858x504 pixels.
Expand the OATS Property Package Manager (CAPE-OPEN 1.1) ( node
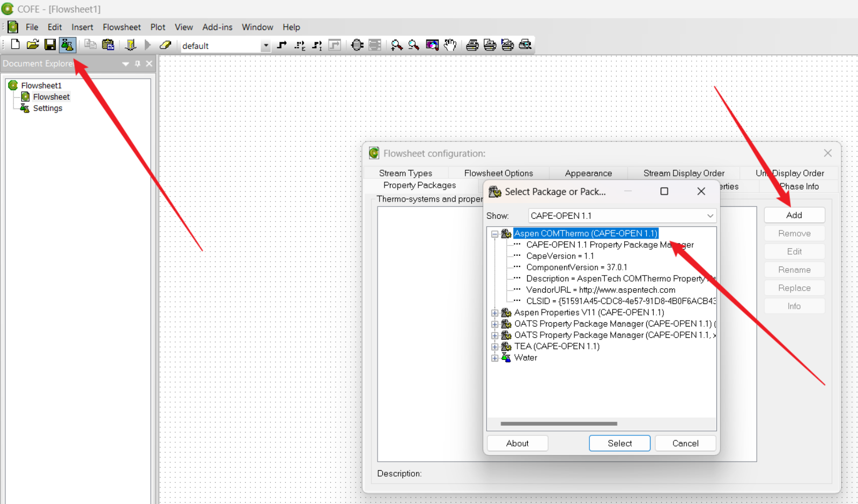click(494, 324)
